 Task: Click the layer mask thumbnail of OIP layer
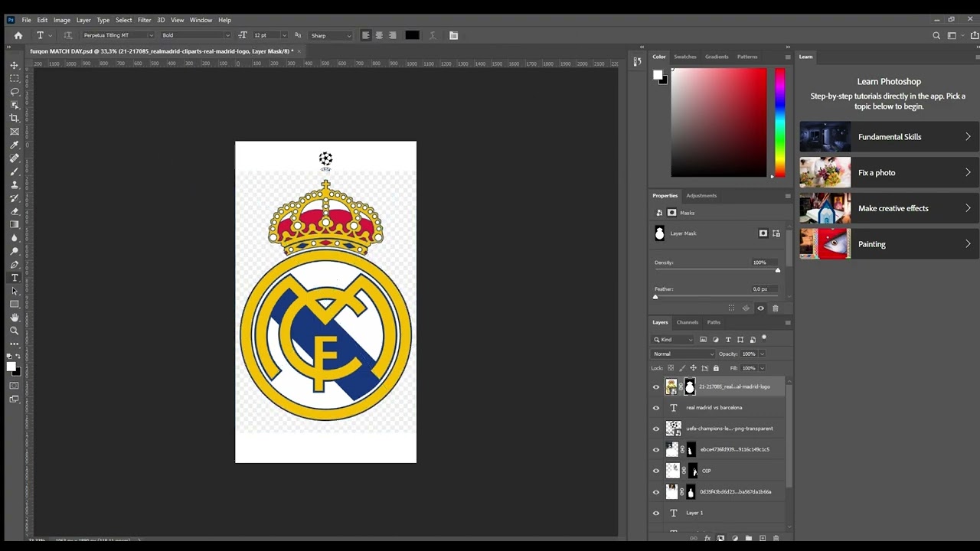click(691, 471)
